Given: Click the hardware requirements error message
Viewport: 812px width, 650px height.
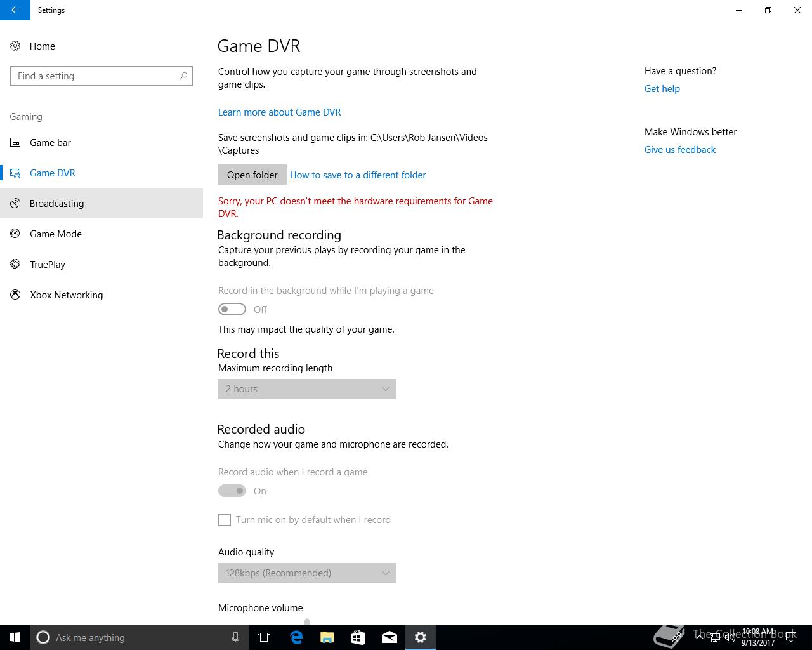Looking at the screenshot, I should tap(355, 208).
